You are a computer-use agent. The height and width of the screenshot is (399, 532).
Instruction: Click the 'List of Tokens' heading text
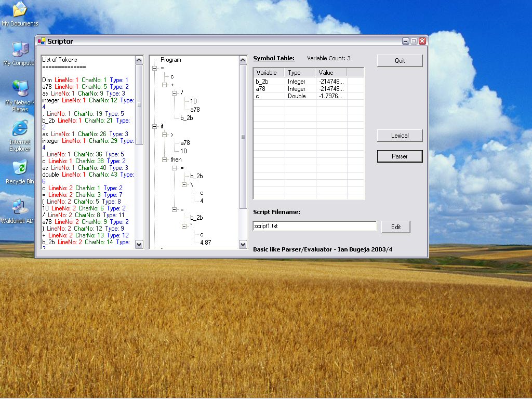59,60
